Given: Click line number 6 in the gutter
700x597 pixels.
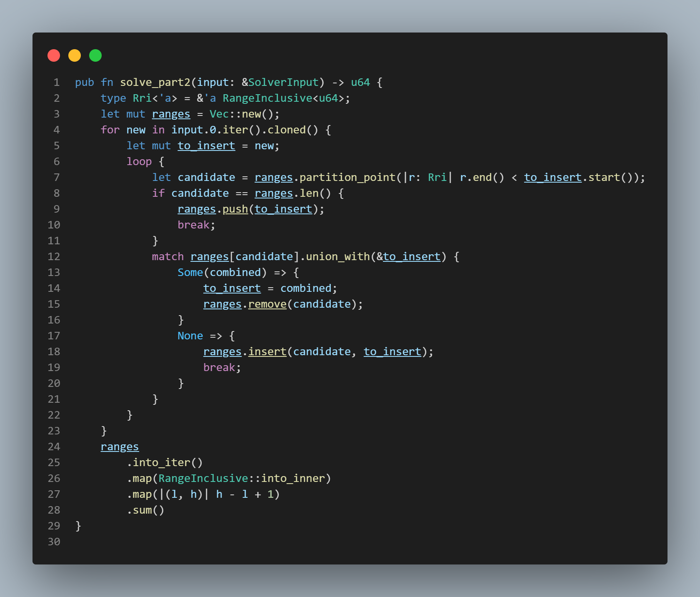Looking at the screenshot, I should click(x=57, y=162).
